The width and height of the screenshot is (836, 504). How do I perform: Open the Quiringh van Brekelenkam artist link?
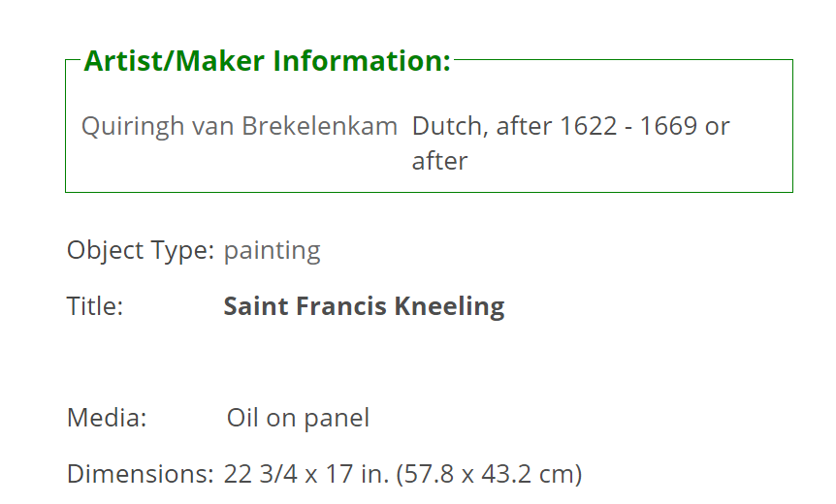coord(240,127)
